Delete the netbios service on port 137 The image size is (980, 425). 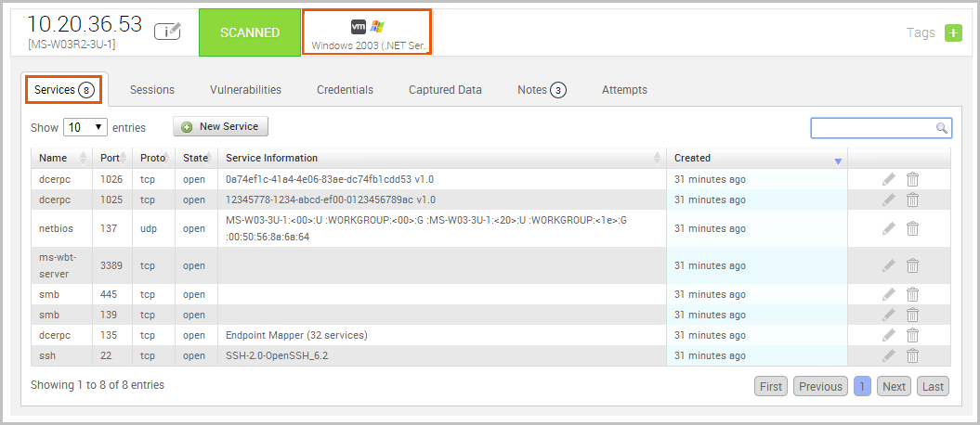(912, 228)
